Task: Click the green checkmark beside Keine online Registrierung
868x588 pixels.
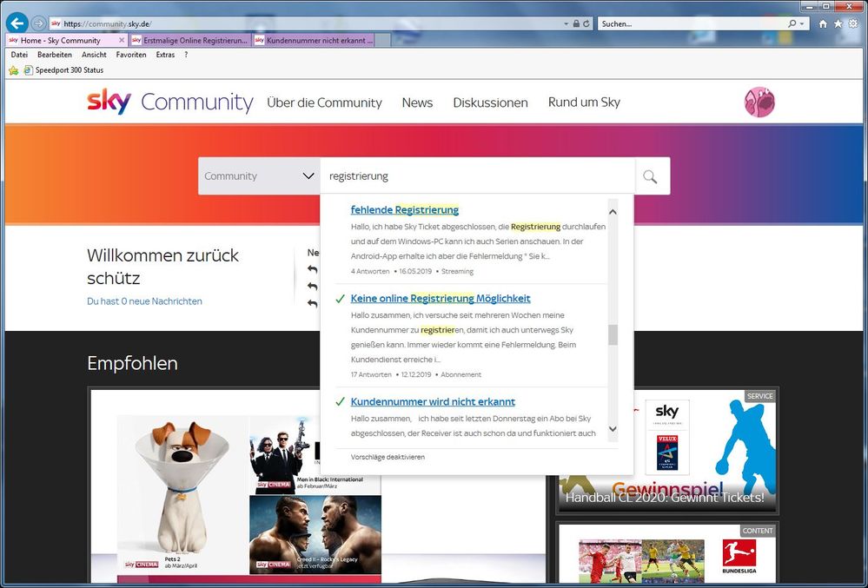Action: point(341,299)
